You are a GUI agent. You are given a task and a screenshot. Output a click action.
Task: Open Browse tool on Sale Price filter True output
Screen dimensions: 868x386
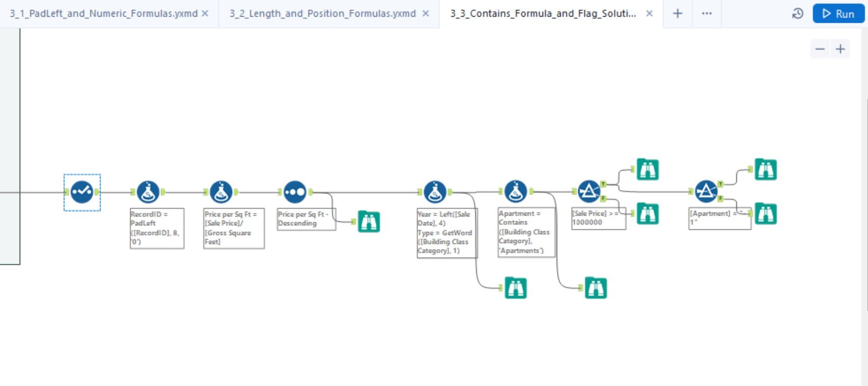point(647,170)
